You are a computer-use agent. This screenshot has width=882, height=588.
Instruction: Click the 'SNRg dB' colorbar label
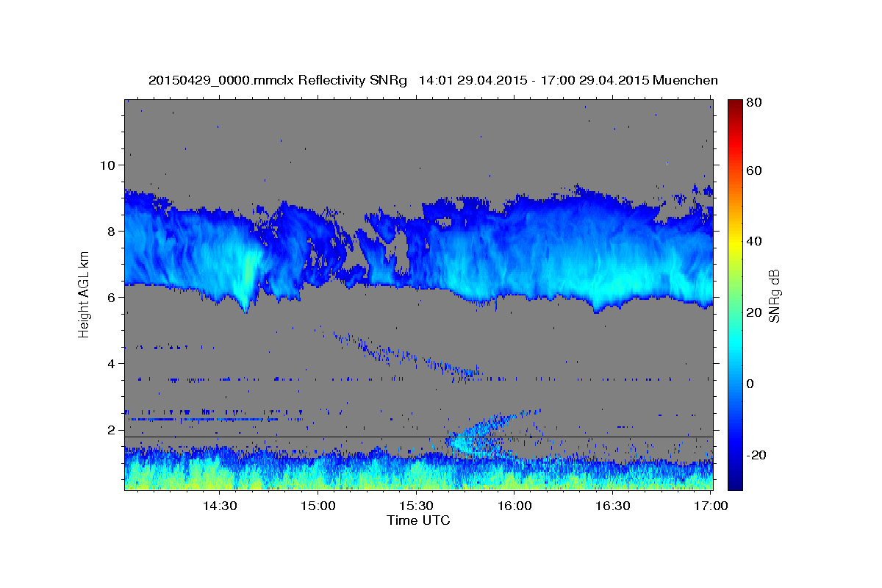(x=774, y=295)
